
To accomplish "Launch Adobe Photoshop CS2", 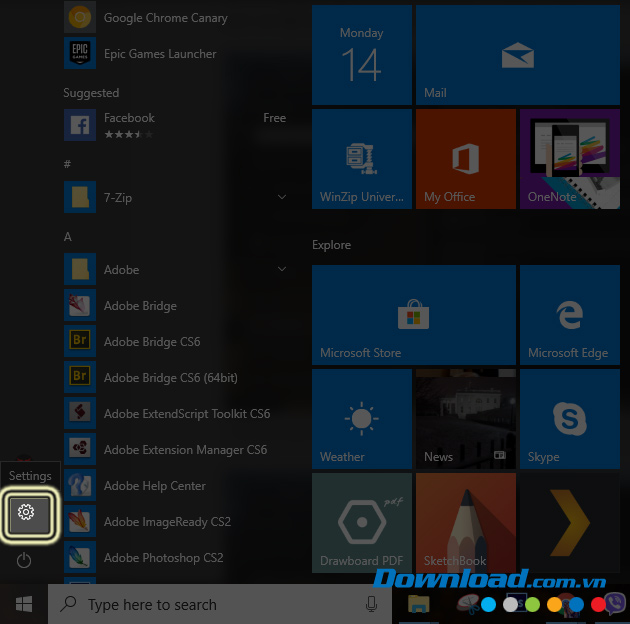I will (x=175, y=557).
